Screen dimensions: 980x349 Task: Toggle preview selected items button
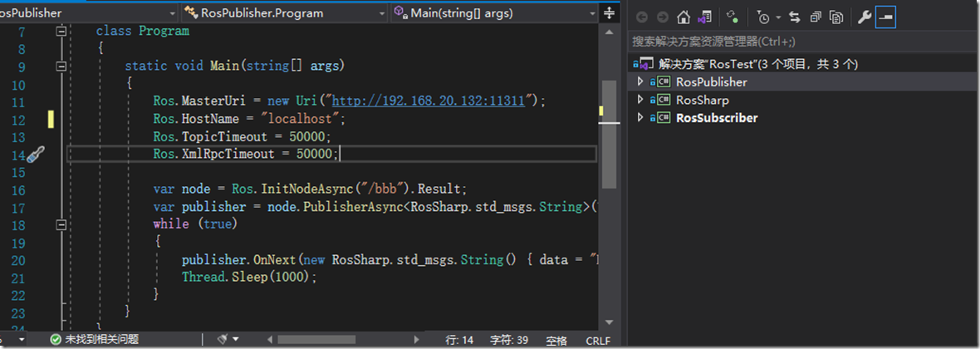pos(885,17)
